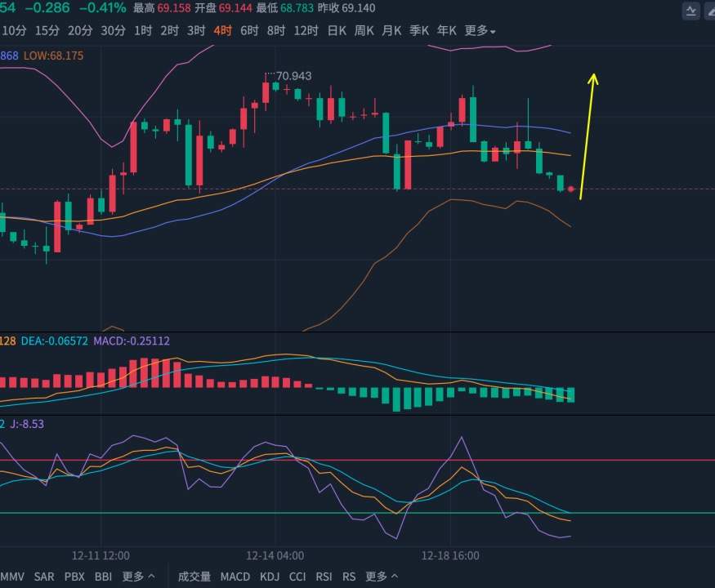Select the 20分 chart interval
This screenshot has height=588, width=715.
point(80,31)
